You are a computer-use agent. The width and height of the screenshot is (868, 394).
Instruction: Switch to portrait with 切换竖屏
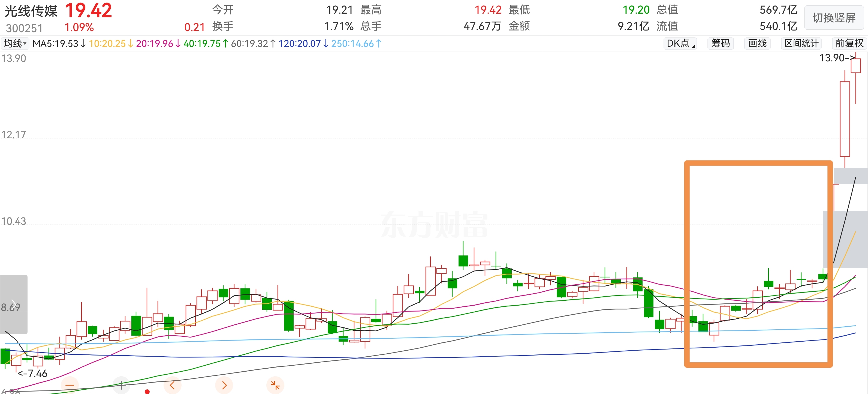pos(834,18)
